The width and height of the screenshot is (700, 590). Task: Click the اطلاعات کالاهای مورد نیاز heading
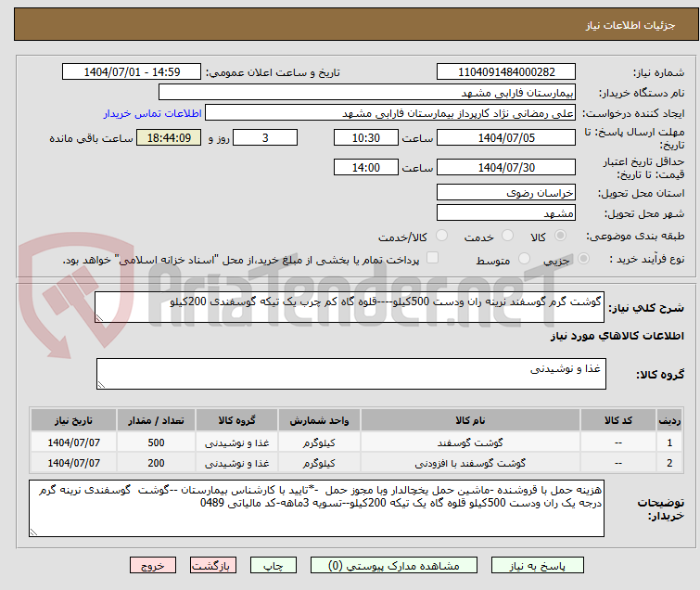click(x=617, y=336)
